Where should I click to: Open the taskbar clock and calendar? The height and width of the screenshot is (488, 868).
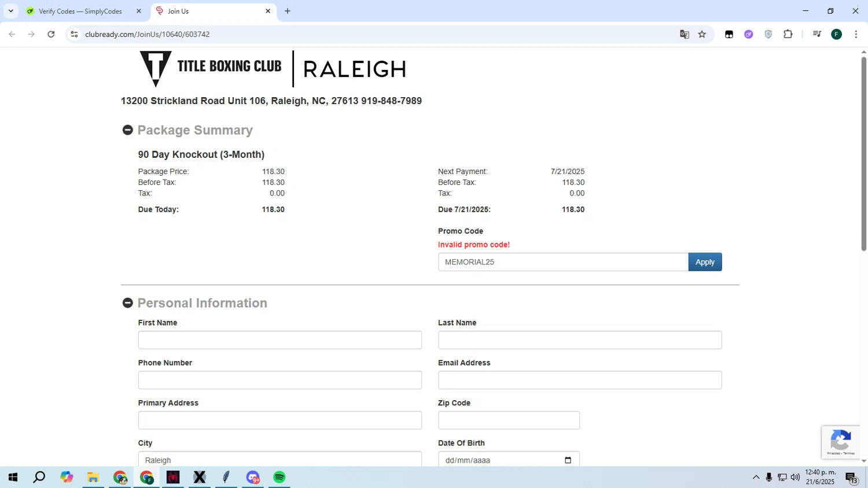coord(821,477)
